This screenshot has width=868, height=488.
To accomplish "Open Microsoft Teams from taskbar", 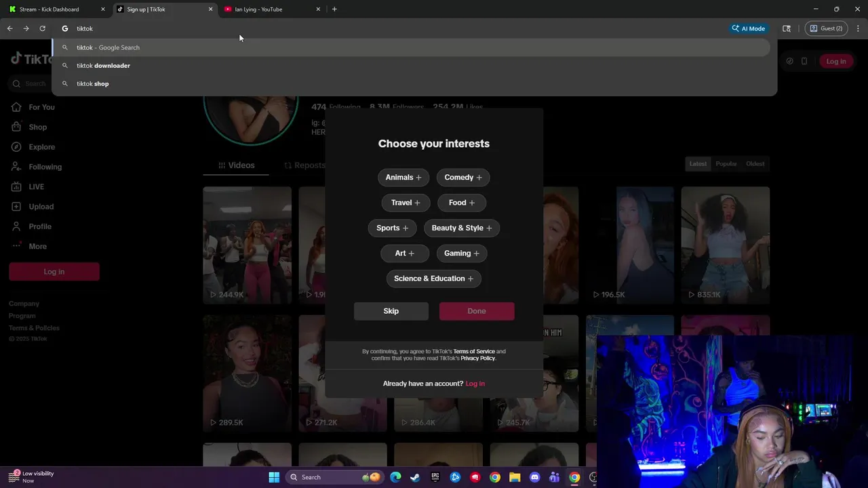I will 554,477.
